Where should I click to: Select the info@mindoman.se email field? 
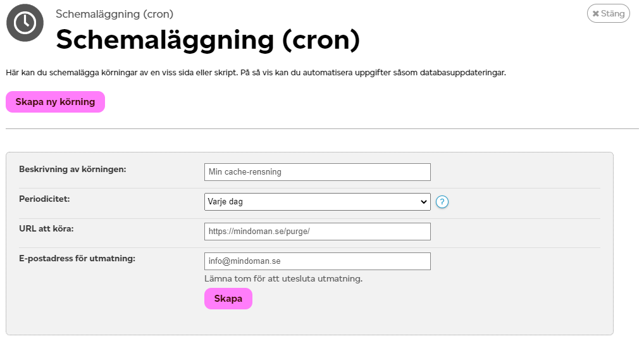[x=318, y=261]
